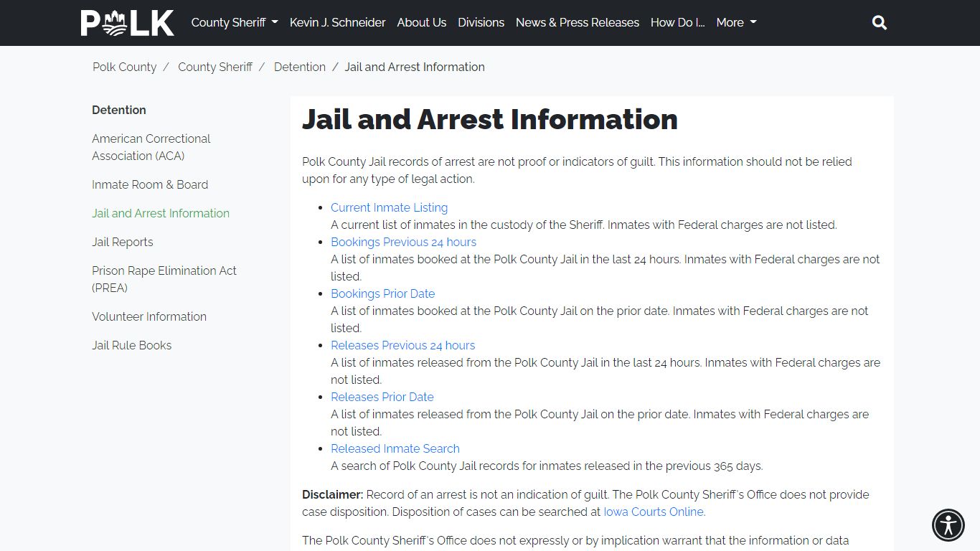Viewport: 980px width, 551px height.
Task: Open the accessibility widget icon
Action: [x=948, y=525]
